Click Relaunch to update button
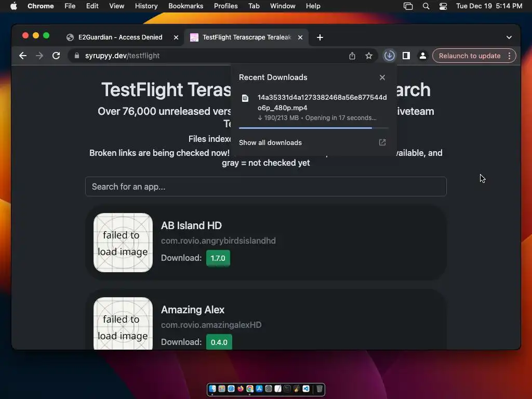 (470, 56)
